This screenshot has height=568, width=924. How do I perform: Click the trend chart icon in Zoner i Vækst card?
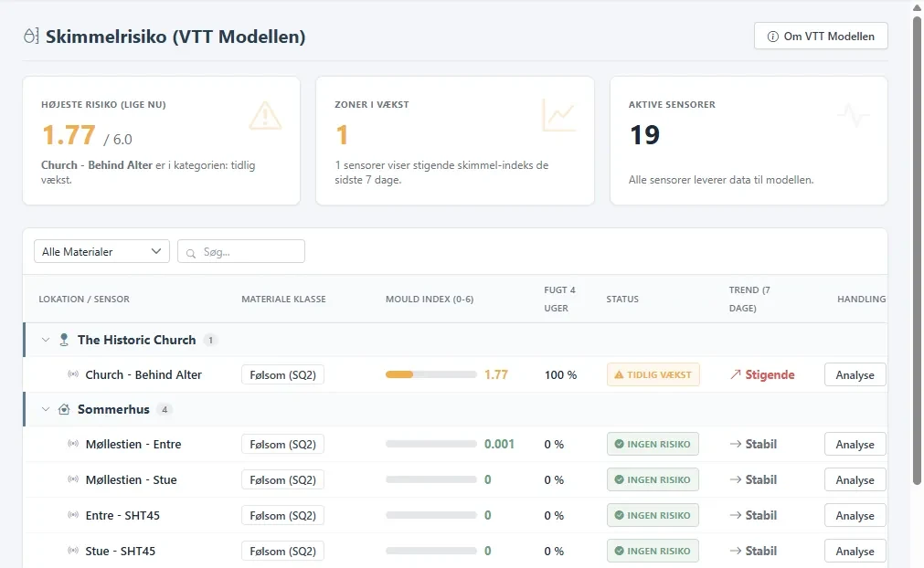558,115
